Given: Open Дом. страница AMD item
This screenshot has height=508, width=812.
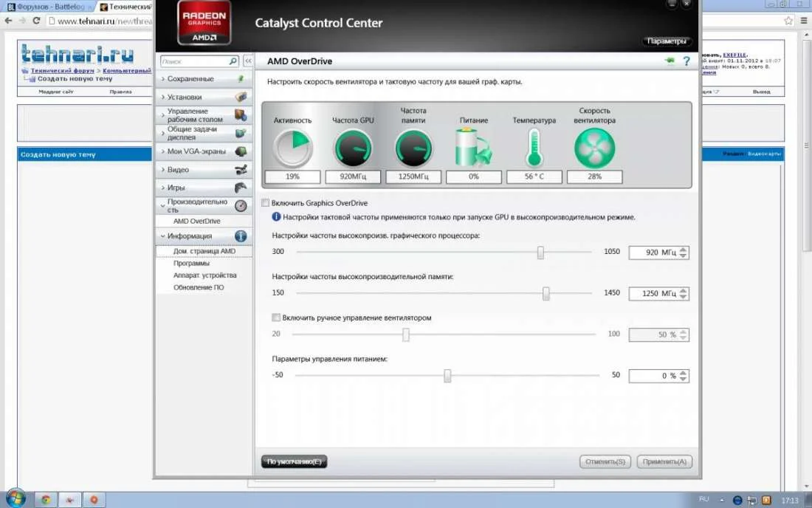Looking at the screenshot, I should pyautogui.click(x=204, y=251).
